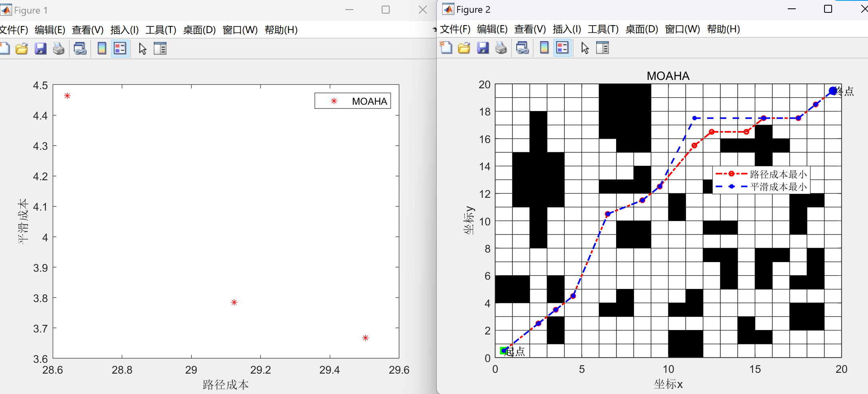Click 编辑(E) in Figure 1 menu bar
Viewport: 868px width, 394px height.
coord(50,30)
